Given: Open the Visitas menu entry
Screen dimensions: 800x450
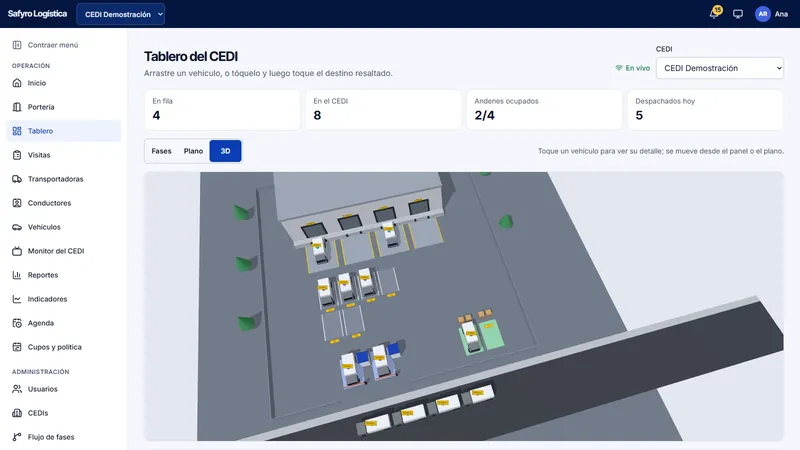Looking at the screenshot, I should (x=39, y=155).
